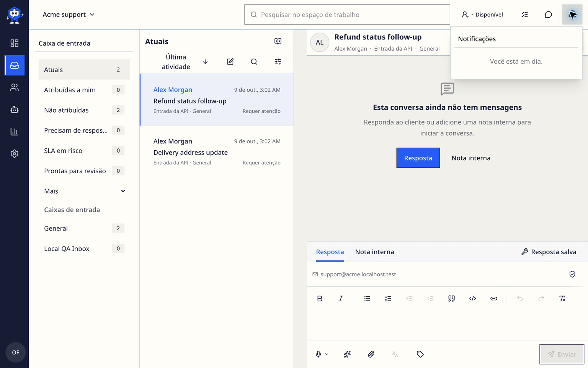Open the contacts people icon in sidebar
This screenshot has width=588, height=368.
click(x=14, y=87)
